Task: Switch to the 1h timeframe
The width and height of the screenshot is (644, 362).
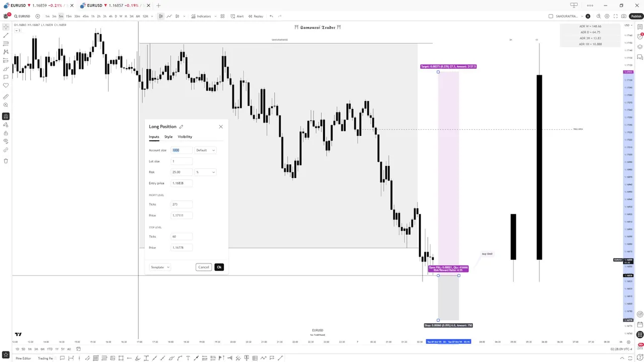Action: [93, 16]
